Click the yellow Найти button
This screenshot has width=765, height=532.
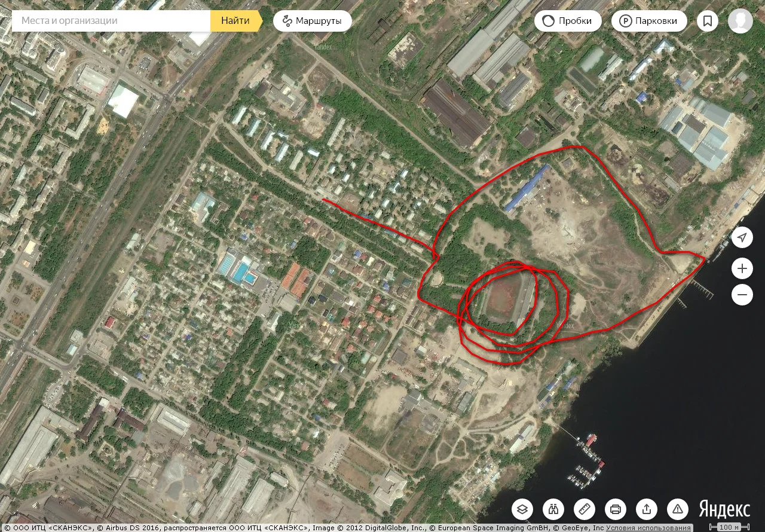tap(236, 21)
